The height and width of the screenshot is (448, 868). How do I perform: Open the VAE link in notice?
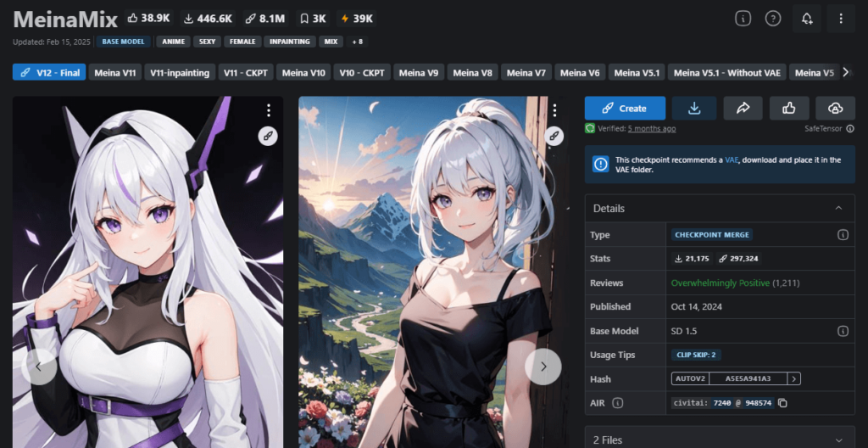pos(732,160)
